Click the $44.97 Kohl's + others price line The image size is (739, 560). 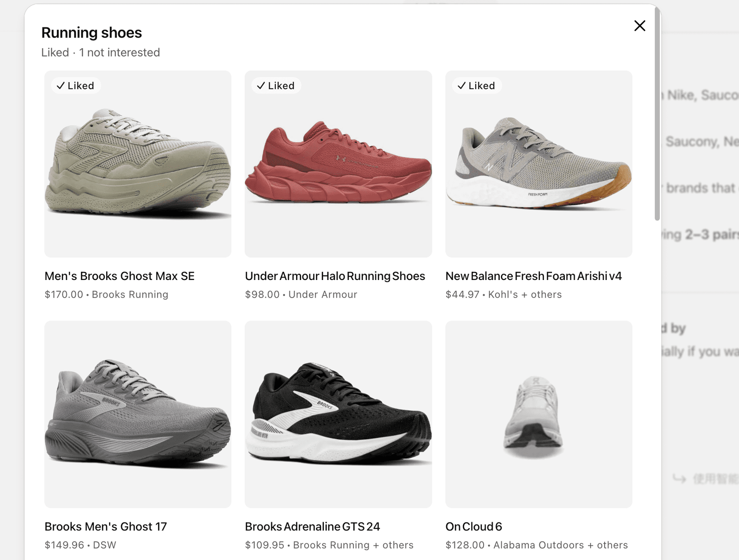[503, 295]
